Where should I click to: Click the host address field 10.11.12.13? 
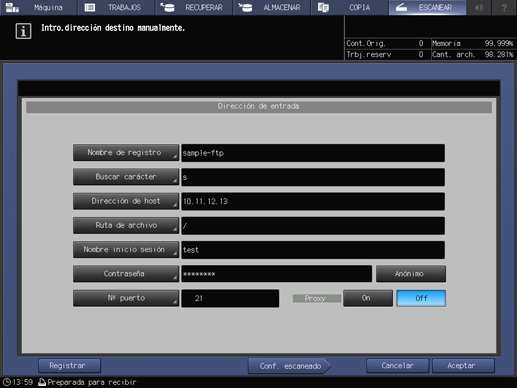click(313, 201)
